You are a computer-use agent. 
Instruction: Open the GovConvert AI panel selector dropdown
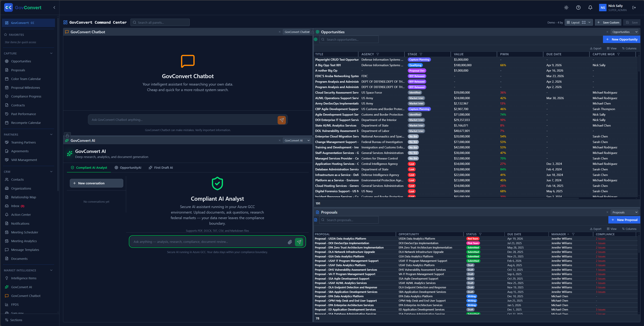pyautogui.click(x=297, y=140)
